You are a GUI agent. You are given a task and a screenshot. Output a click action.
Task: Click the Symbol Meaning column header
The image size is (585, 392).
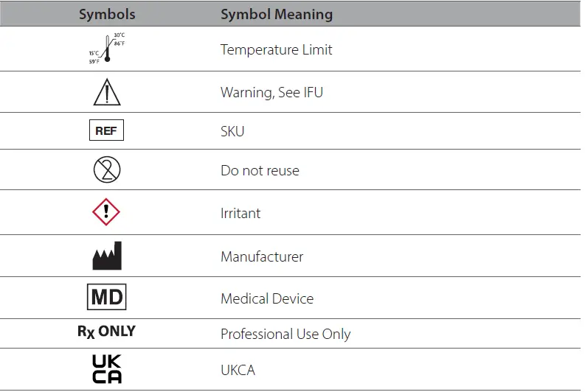point(276,14)
